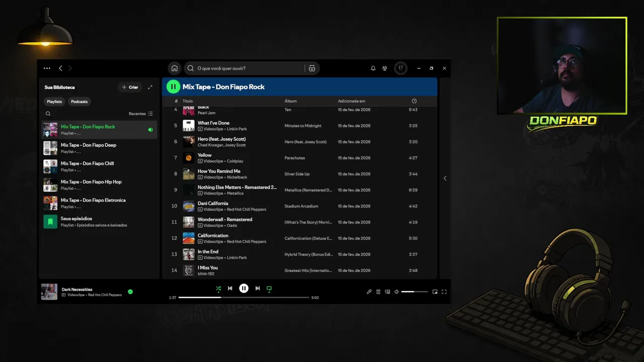Viewport: 644px width, 362px height.
Task: Toggle shuffle playback
Action: coord(218,289)
